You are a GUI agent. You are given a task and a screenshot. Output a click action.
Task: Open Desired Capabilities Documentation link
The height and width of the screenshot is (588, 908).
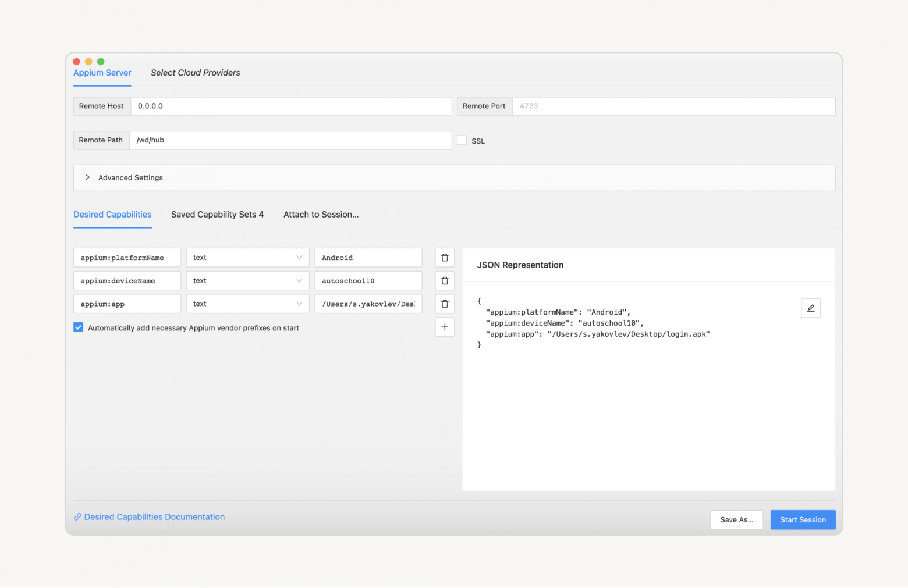(149, 517)
